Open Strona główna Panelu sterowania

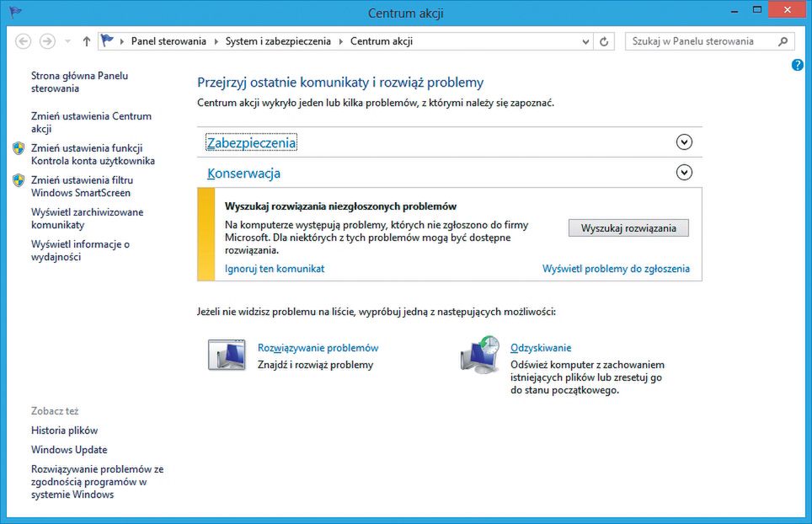79,82
